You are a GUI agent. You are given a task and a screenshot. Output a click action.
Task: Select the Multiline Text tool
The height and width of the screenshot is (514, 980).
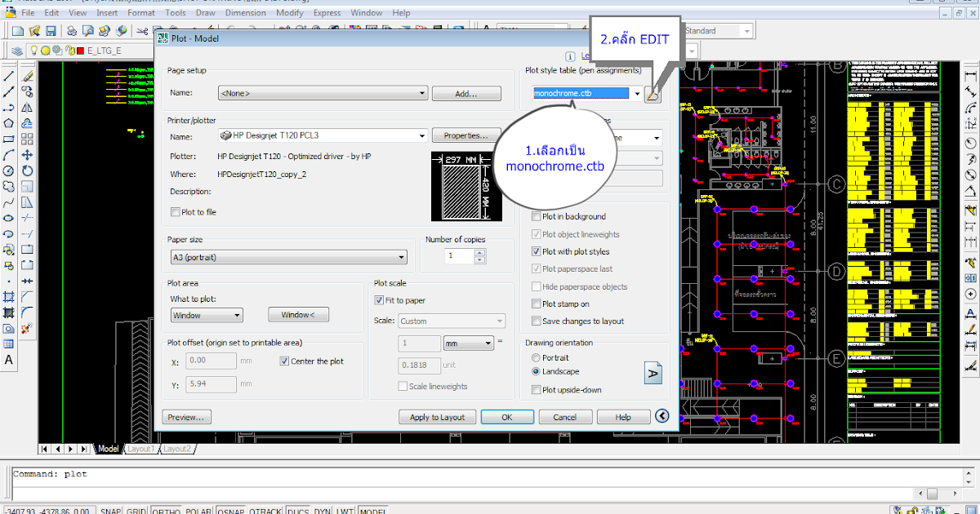9,360
